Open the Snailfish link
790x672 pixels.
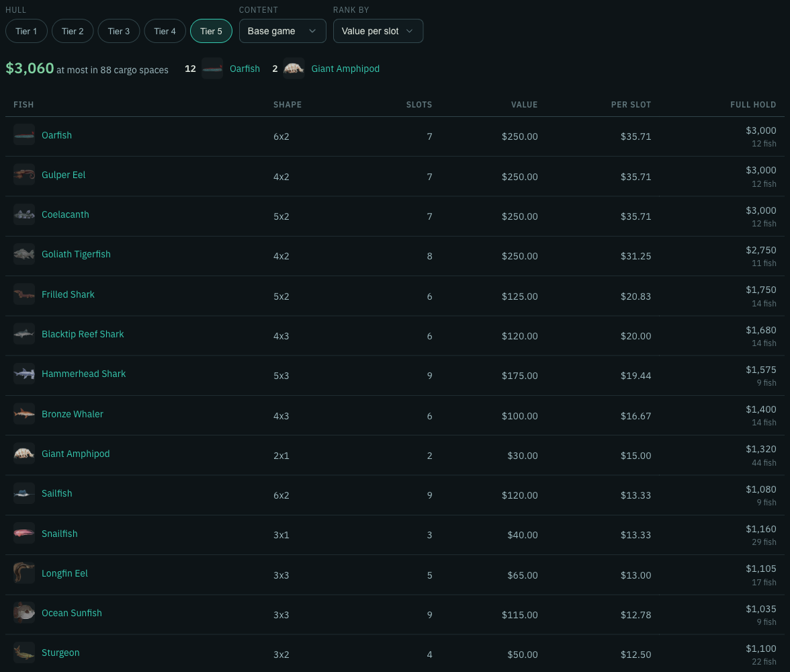59,534
